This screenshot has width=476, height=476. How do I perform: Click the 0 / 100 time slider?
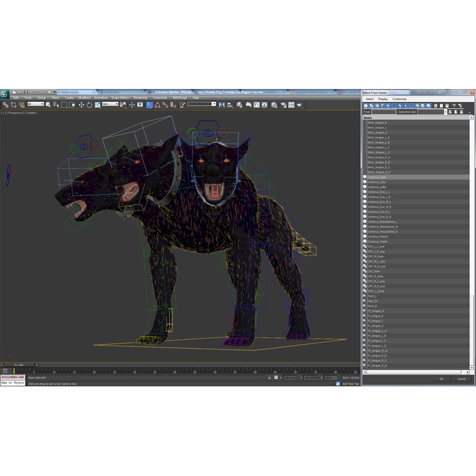click(19, 365)
